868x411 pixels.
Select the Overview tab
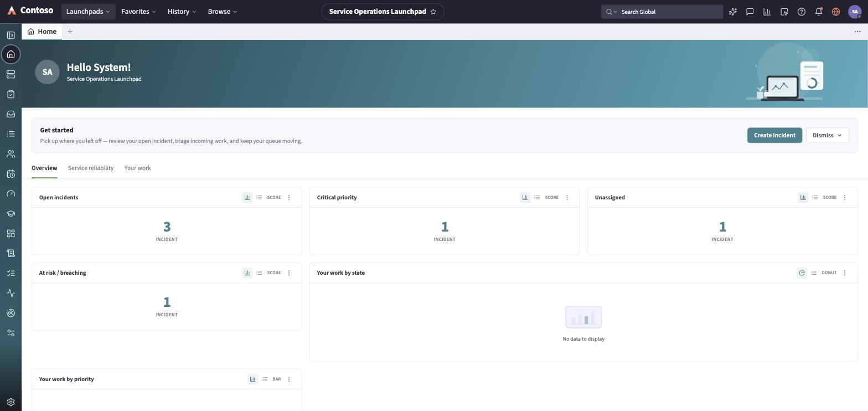tap(44, 168)
